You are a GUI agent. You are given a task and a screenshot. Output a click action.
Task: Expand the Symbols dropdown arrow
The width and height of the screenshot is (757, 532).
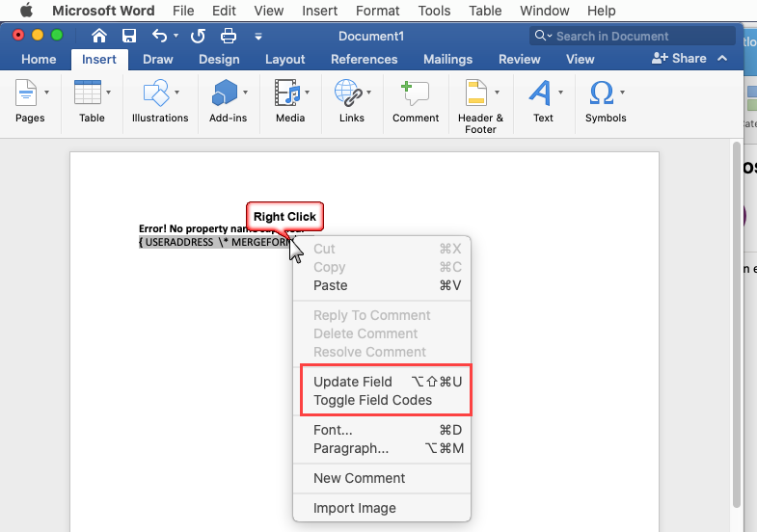coord(622,93)
